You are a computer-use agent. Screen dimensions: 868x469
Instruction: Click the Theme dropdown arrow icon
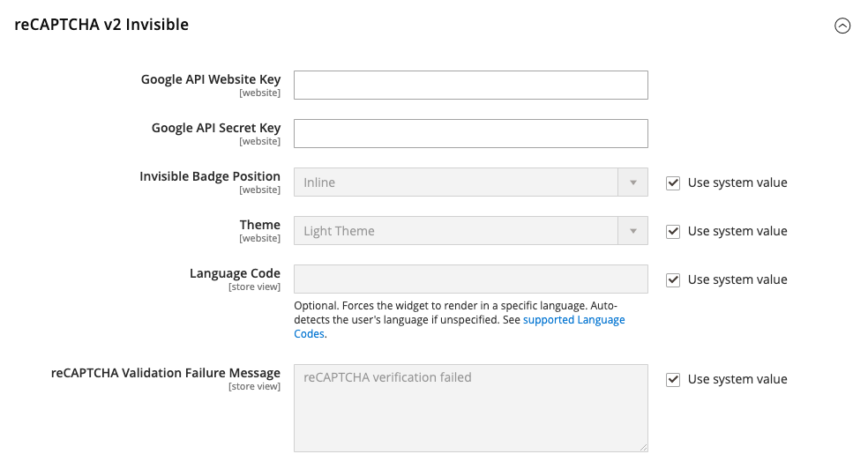633,231
